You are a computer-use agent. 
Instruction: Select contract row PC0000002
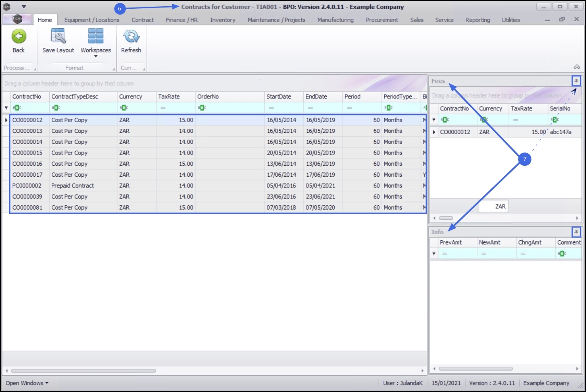(217, 186)
